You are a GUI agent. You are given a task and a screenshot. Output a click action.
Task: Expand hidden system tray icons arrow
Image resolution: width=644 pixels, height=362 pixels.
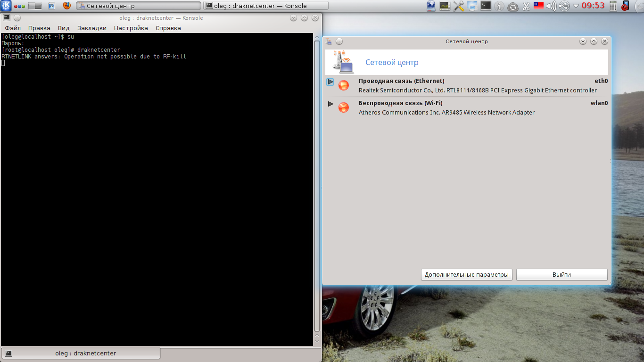point(576,7)
